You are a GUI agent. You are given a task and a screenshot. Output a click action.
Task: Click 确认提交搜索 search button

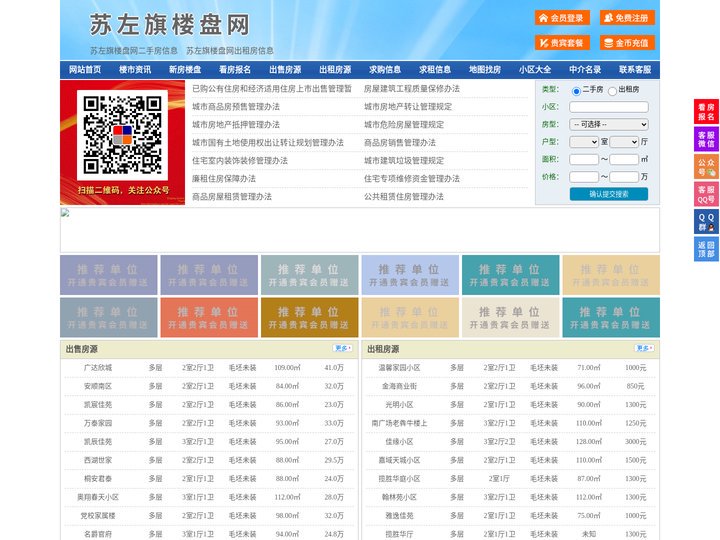click(x=609, y=194)
